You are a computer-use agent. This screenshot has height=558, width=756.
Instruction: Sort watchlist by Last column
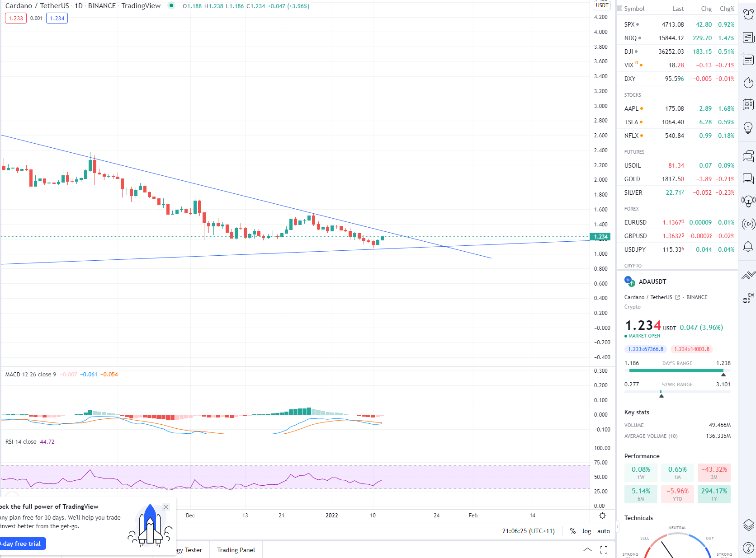tap(678, 9)
